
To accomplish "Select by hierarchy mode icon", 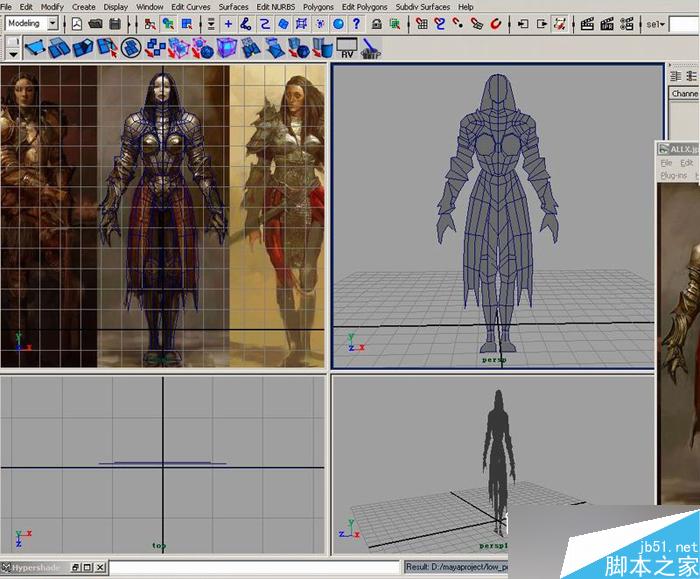I will [150, 24].
